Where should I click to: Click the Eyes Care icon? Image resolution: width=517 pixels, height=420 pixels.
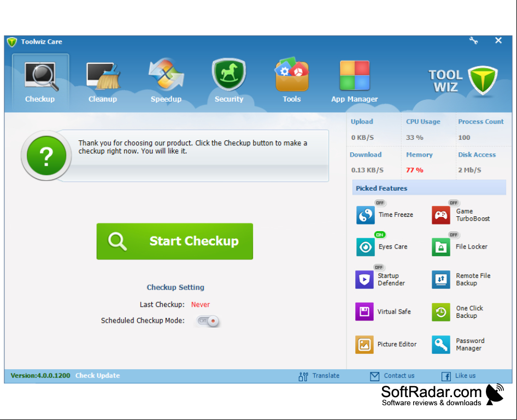[365, 247]
